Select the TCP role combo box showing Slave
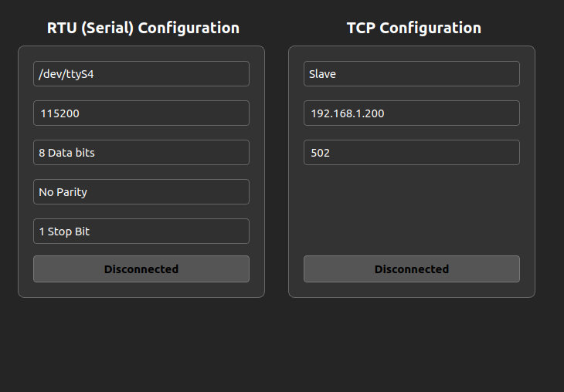The image size is (564, 392). [411, 74]
